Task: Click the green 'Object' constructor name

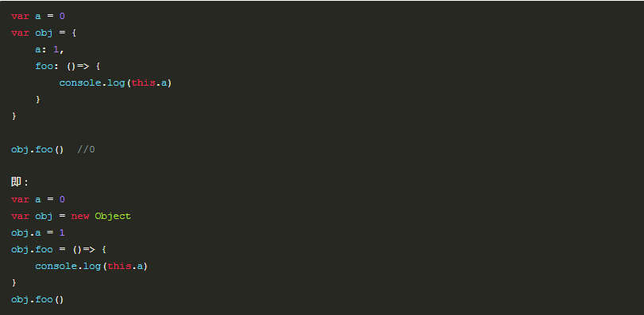Action: [113, 216]
